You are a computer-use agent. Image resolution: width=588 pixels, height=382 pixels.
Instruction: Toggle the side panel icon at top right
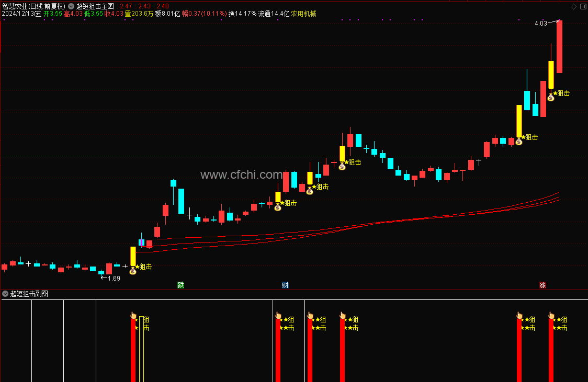click(583, 6)
